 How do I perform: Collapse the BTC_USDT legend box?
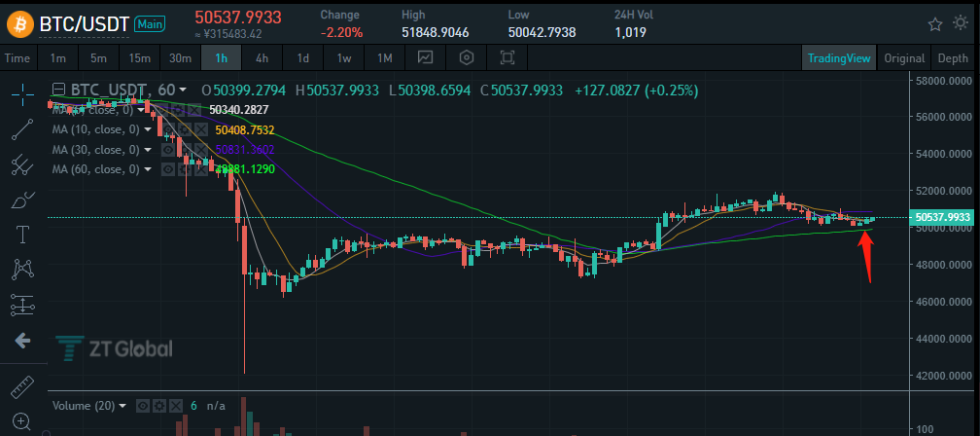pyautogui.click(x=58, y=91)
